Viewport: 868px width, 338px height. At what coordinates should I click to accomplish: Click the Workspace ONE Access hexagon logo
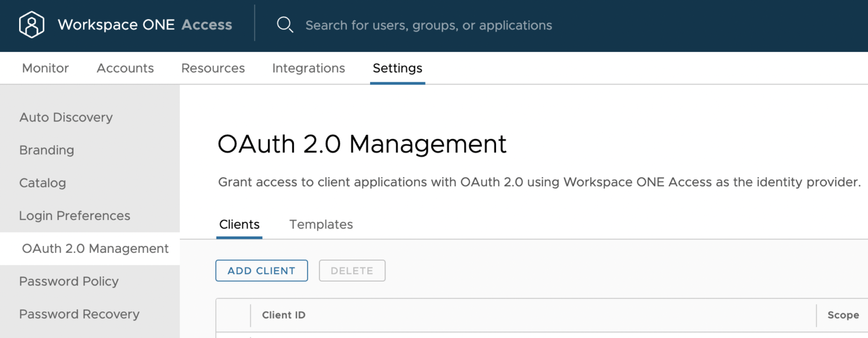[x=32, y=24]
